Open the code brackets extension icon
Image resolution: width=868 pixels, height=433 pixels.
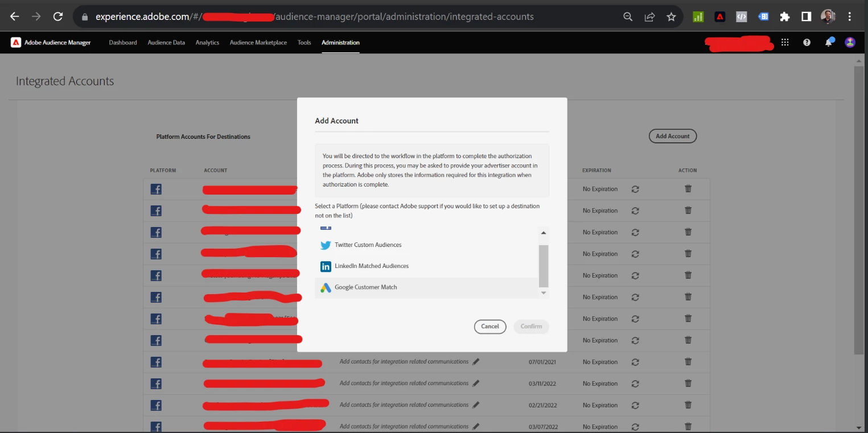click(x=742, y=17)
